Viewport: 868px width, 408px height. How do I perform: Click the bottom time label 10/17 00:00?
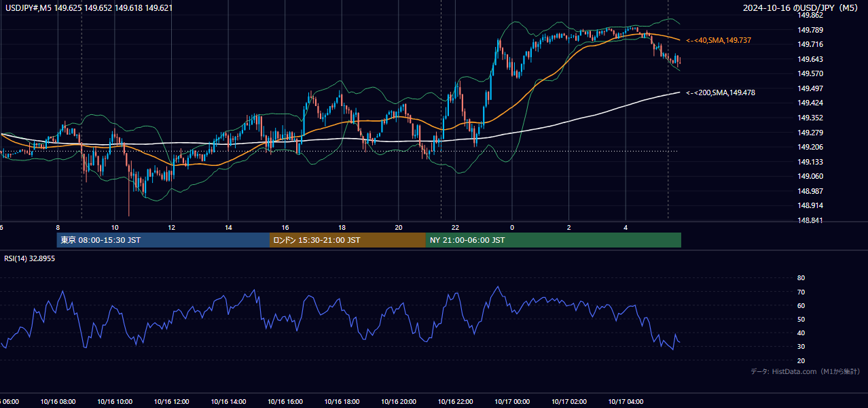pos(512,402)
